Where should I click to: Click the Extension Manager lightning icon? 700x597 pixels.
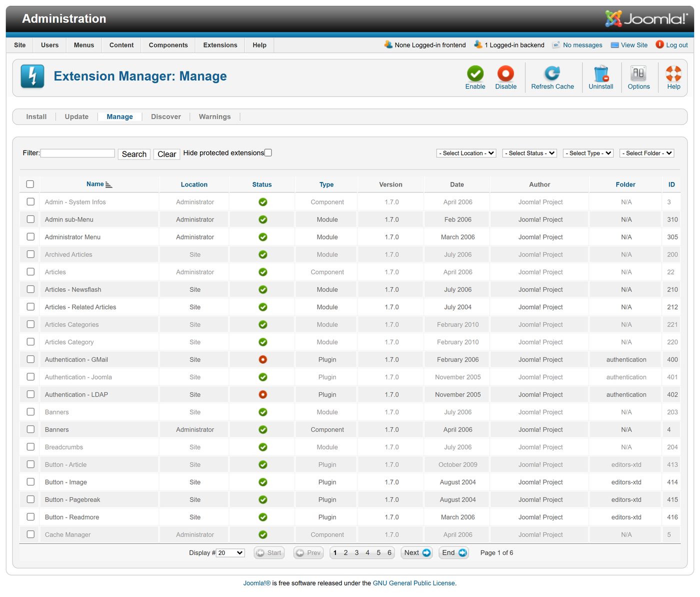click(x=32, y=76)
